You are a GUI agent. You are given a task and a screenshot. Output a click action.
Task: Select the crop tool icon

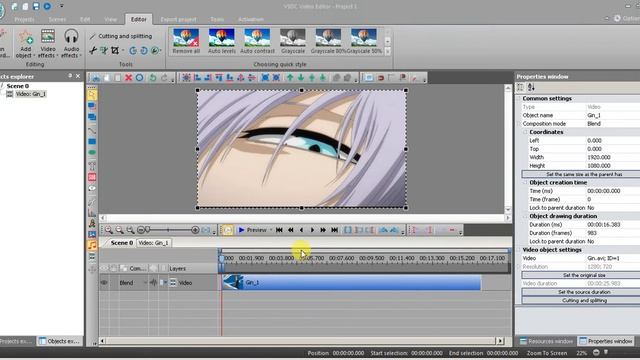[115, 51]
